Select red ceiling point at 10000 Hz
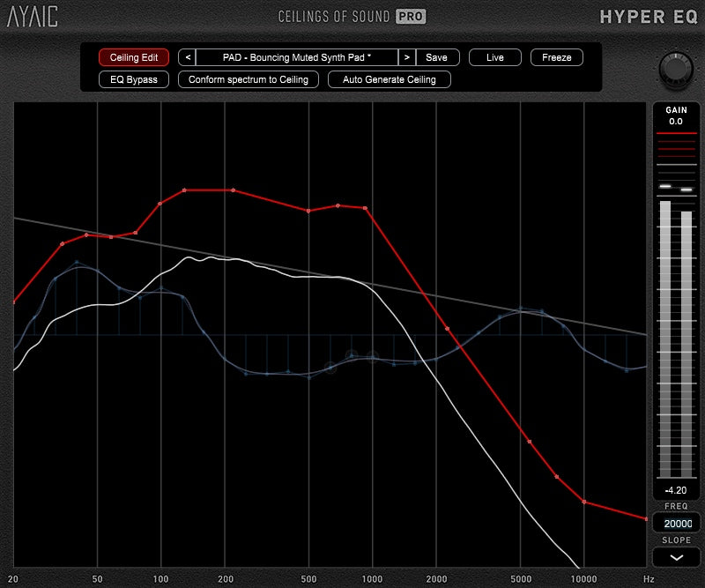This screenshot has height=588, width=705. point(584,502)
